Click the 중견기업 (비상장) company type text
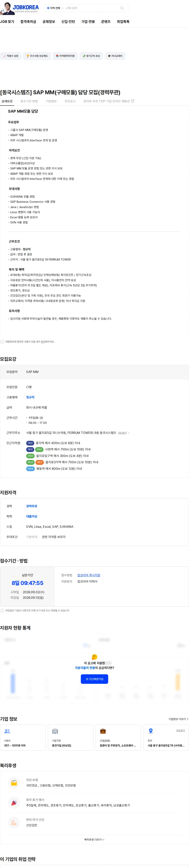 (x=62, y=745)
